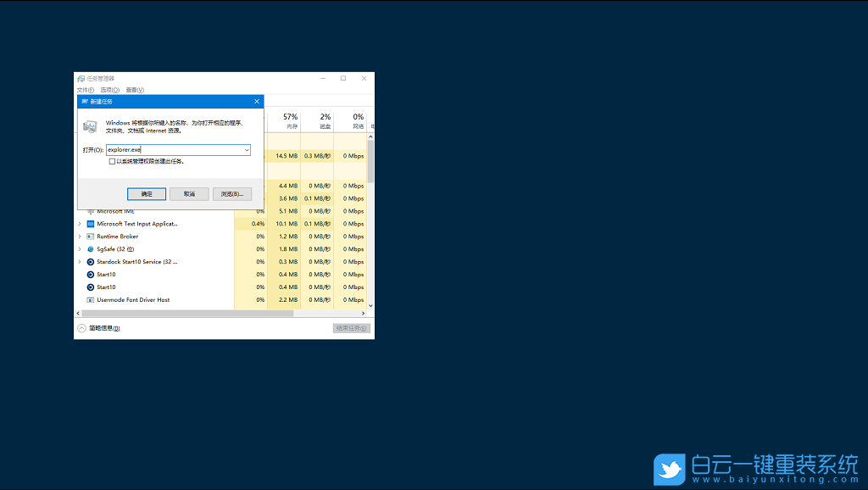Open the 打开 input history dropdown
The width and height of the screenshot is (868, 490).
(x=248, y=150)
